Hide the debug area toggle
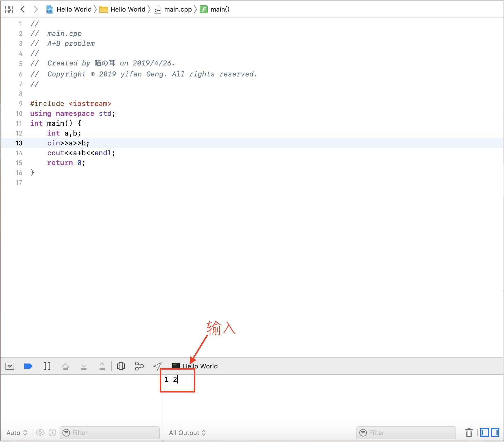The image size is (504, 442). (10, 366)
